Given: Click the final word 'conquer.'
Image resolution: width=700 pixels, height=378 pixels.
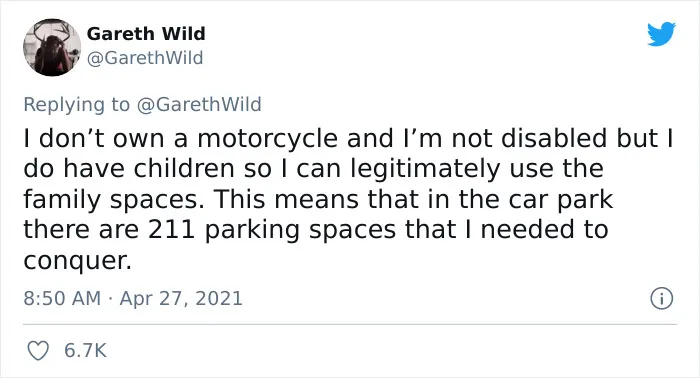Looking at the screenshot, I should click(x=78, y=261).
